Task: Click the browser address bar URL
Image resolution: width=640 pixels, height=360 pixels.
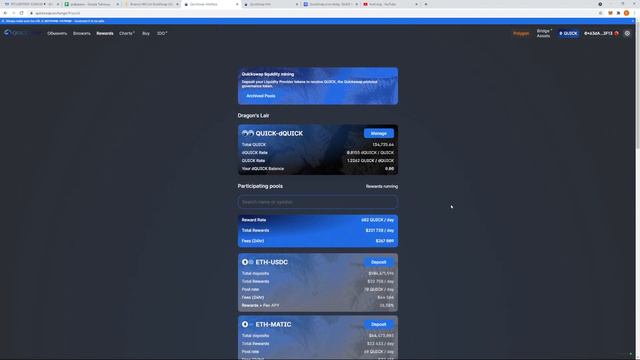Action: click(x=57, y=13)
